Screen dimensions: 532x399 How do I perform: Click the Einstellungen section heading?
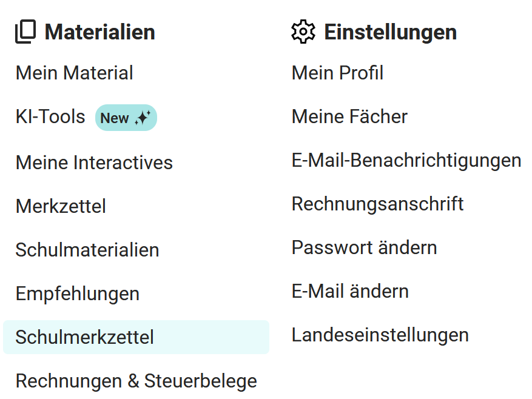click(390, 32)
